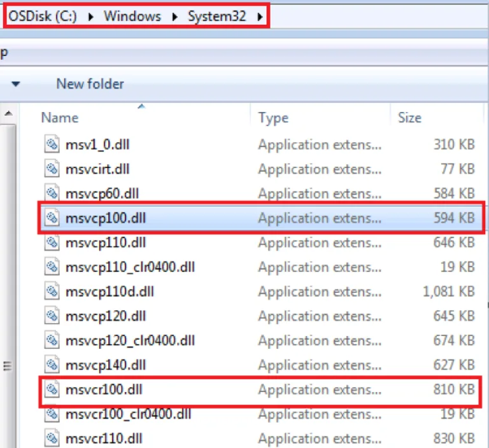The width and height of the screenshot is (489, 448).
Task: Click the msvcp100.dll file icon
Action: coord(52,218)
